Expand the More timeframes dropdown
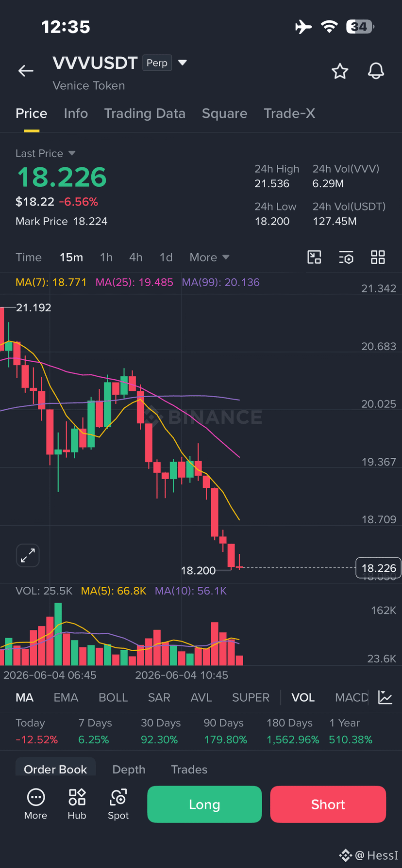402x868 pixels. coord(209,257)
